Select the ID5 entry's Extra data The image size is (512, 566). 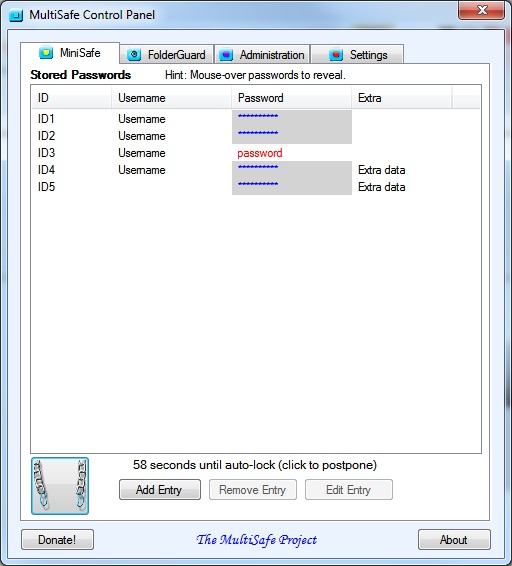tap(382, 187)
